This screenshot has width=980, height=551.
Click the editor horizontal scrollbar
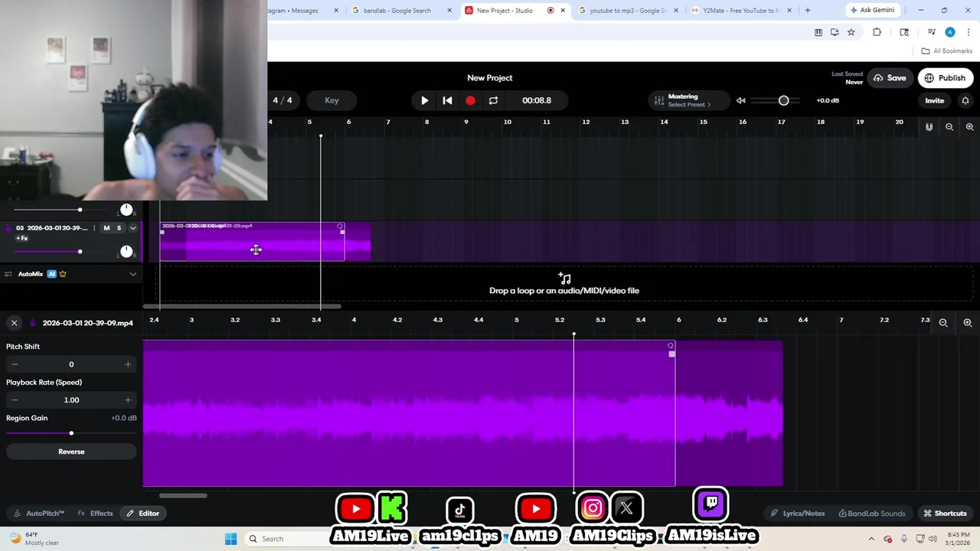click(x=183, y=496)
